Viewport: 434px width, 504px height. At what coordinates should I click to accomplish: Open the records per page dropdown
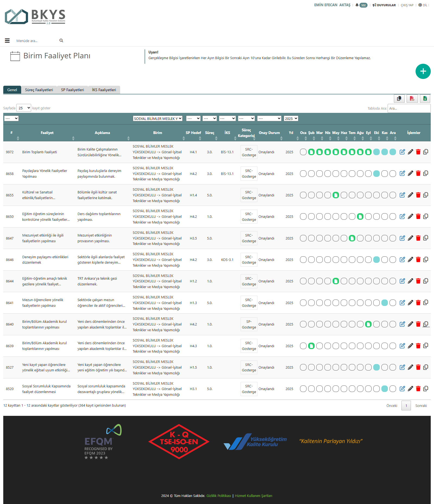click(24, 108)
